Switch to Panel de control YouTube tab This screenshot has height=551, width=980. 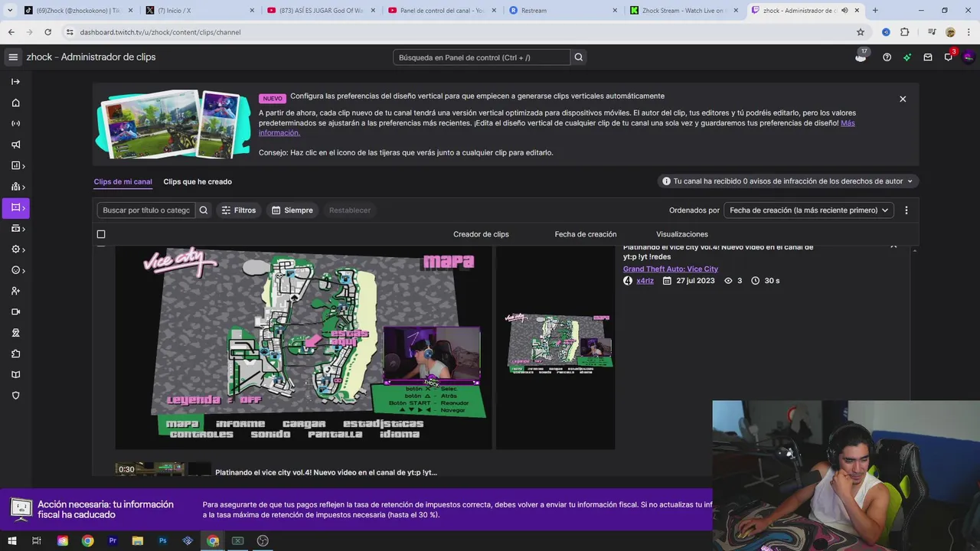pyautogui.click(x=442, y=11)
